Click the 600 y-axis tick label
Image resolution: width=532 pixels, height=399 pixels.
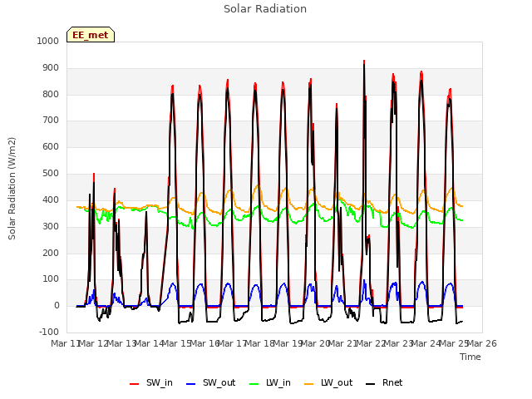tap(51, 146)
